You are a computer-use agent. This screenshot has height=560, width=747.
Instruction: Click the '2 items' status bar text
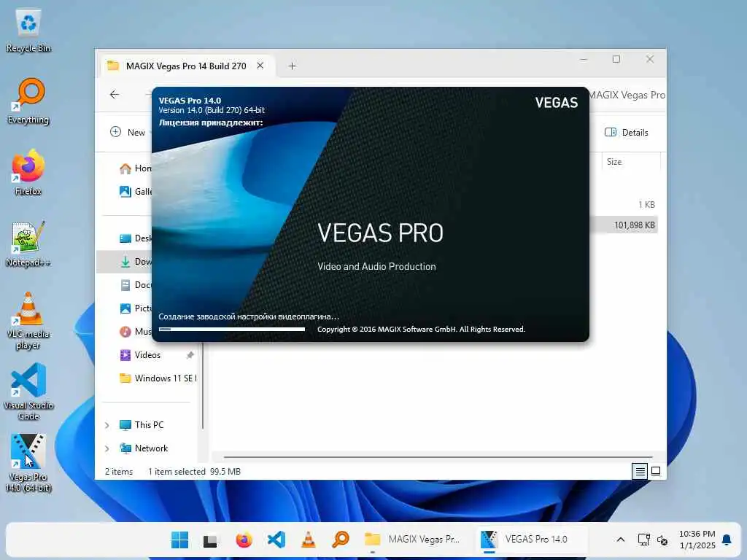[x=119, y=472]
